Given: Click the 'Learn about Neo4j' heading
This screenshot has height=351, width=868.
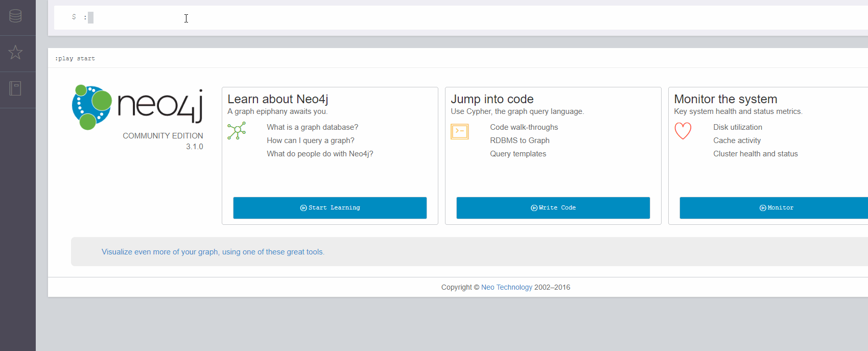Looking at the screenshot, I should (x=278, y=99).
